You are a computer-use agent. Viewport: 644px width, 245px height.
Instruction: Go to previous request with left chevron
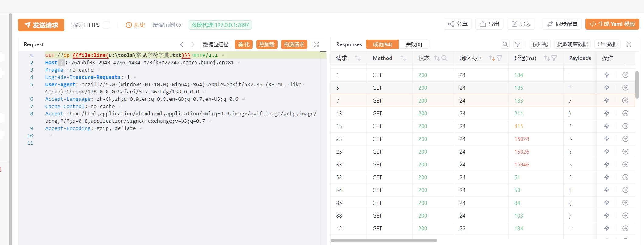coord(182,44)
